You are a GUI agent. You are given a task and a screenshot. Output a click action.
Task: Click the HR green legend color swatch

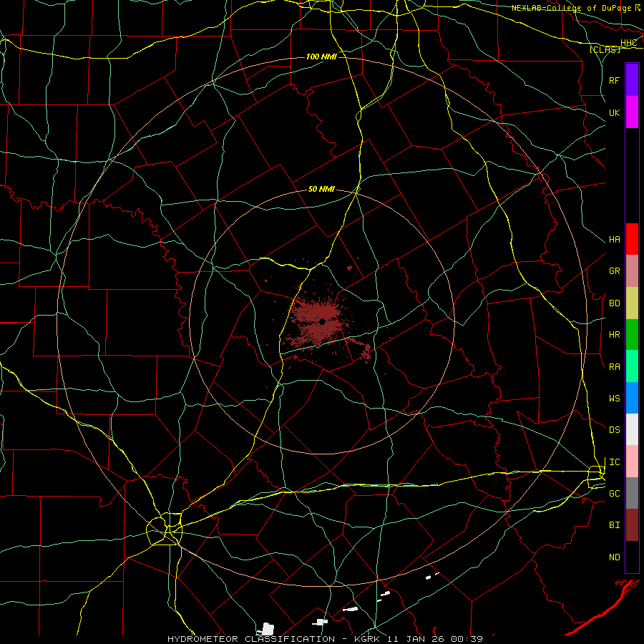[x=632, y=335]
